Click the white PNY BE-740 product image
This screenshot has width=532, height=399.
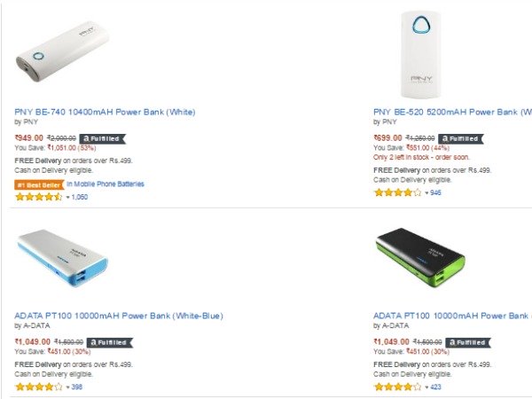(x=61, y=56)
